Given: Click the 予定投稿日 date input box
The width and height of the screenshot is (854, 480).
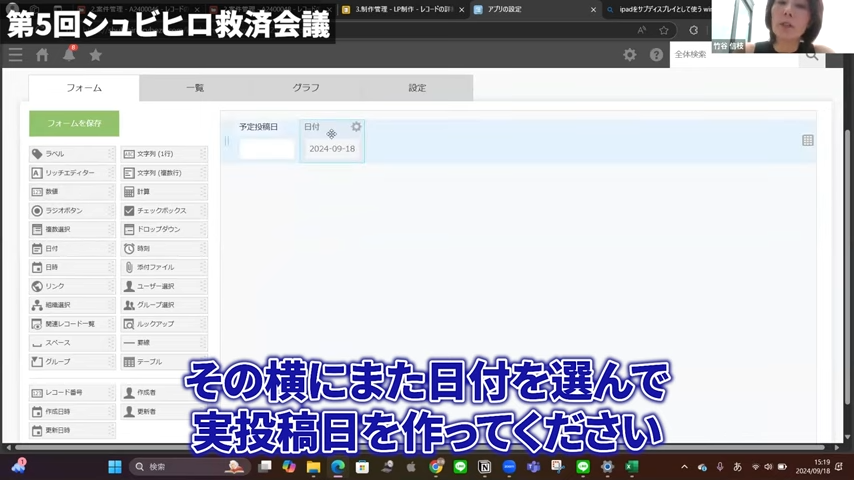Looking at the screenshot, I should click(266, 149).
